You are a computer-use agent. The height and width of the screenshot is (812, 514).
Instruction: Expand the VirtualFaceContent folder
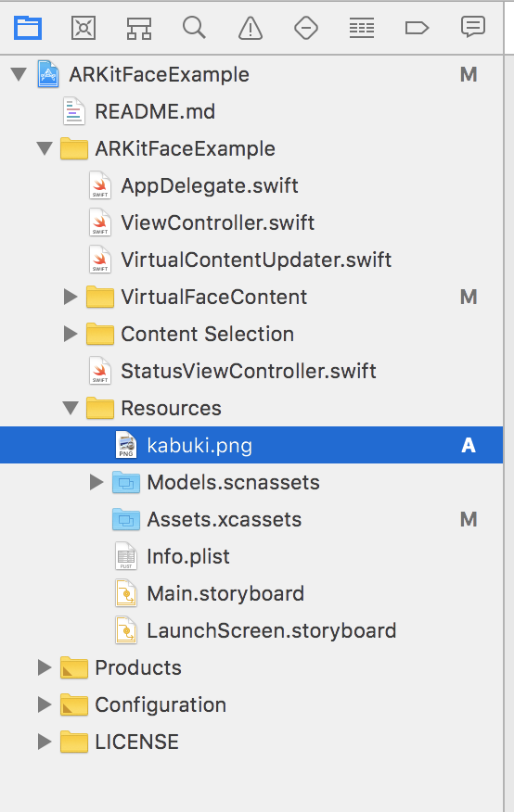coord(70,297)
